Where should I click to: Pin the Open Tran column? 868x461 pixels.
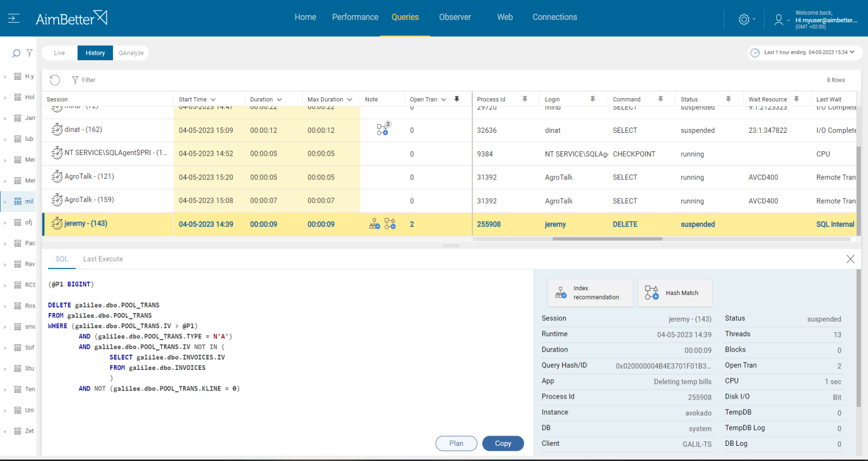click(x=457, y=99)
